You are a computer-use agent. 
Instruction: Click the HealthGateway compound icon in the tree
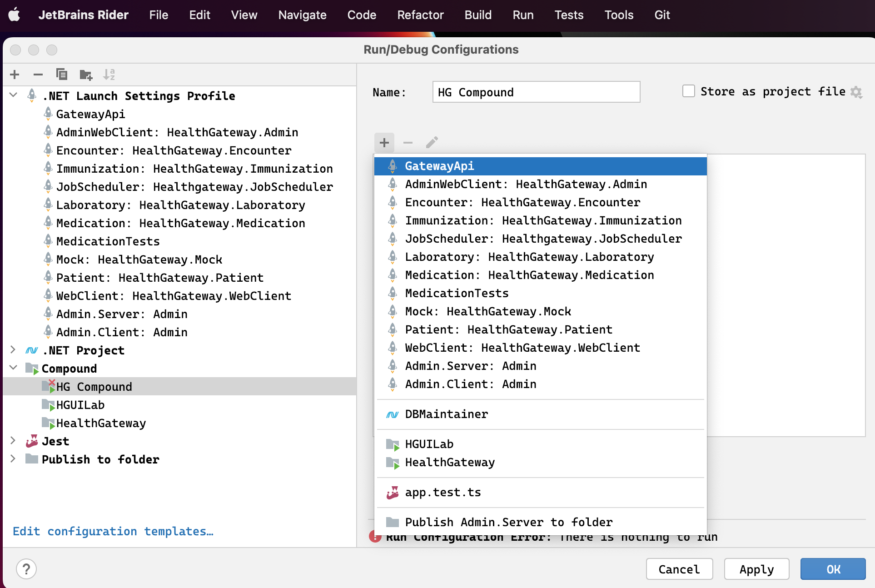49,423
